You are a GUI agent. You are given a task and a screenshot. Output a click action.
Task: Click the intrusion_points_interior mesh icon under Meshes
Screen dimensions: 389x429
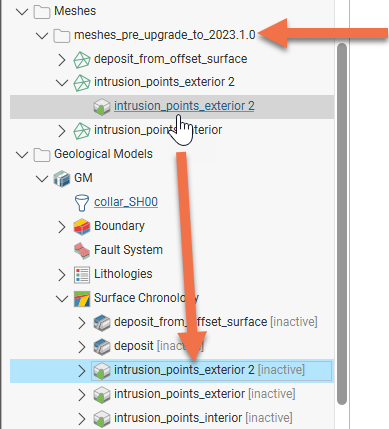tap(82, 131)
